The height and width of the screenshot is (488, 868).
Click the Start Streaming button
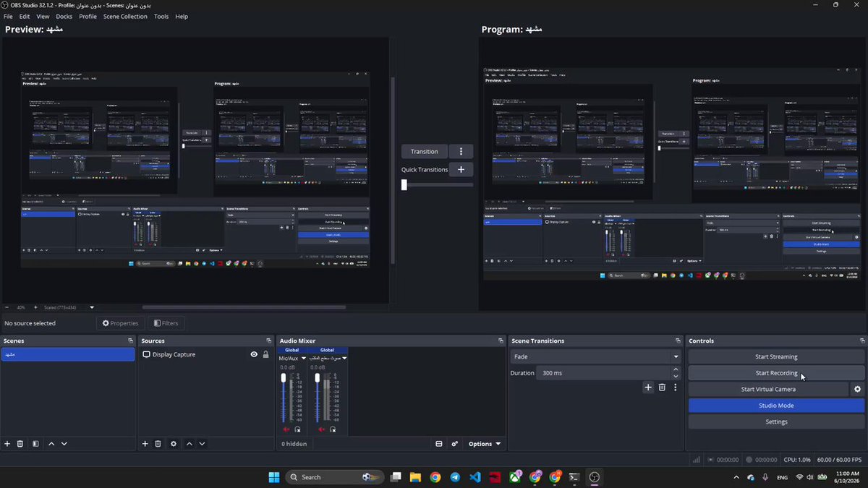point(776,356)
